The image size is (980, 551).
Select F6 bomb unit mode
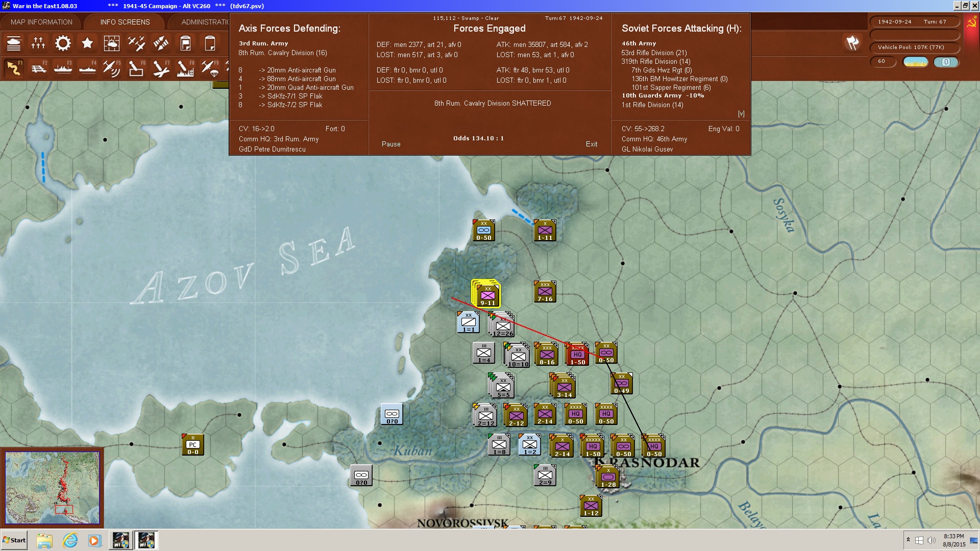(x=136, y=68)
